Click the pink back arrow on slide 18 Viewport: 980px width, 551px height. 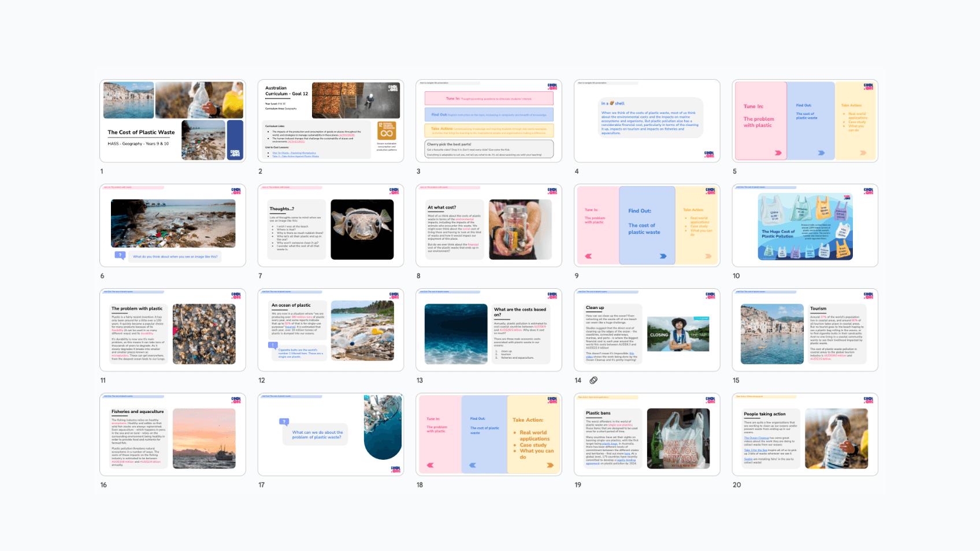[x=430, y=465]
